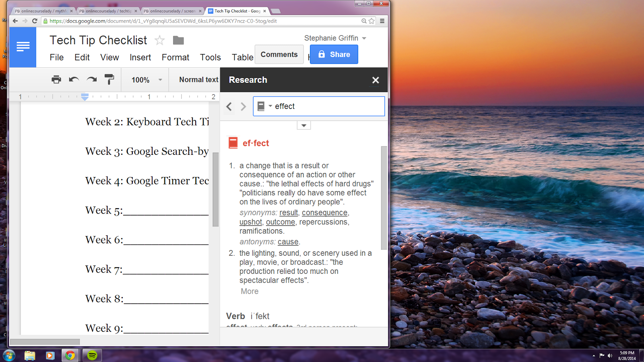Open the File menu
This screenshot has height=362, width=644.
pyautogui.click(x=57, y=58)
